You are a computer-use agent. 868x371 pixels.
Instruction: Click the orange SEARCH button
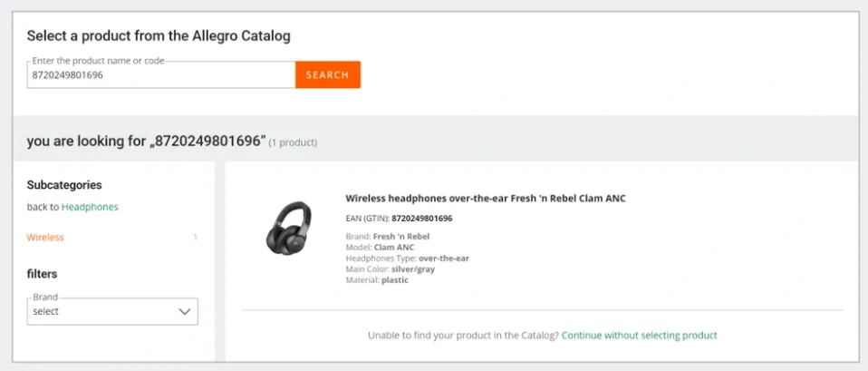pos(327,74)
